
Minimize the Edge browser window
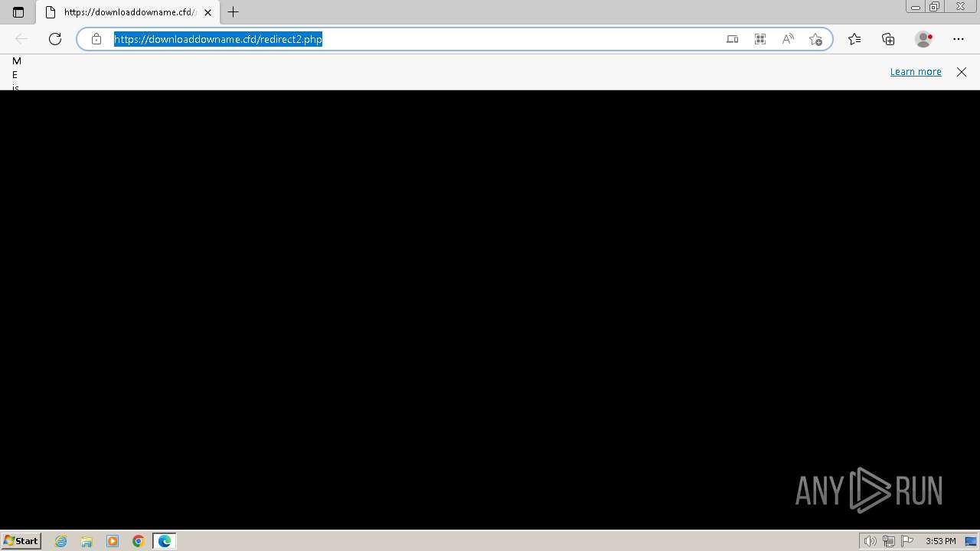click(915, 7)
